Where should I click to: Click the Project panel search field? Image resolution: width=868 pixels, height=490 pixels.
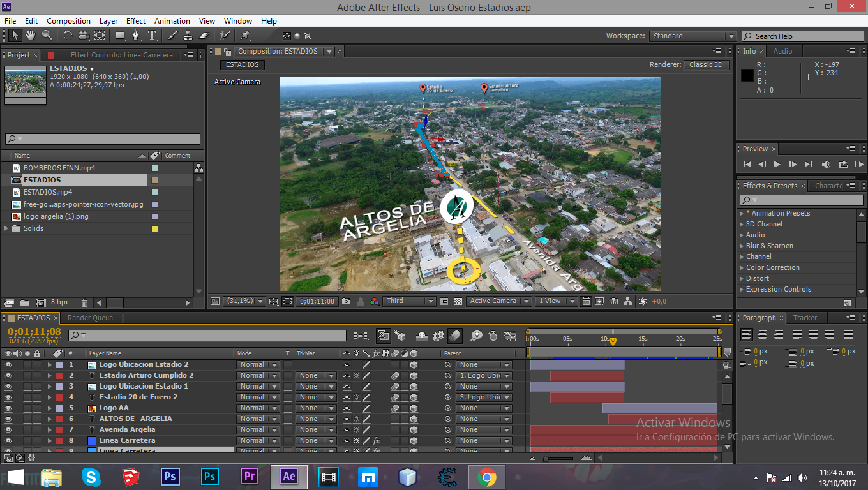tap(103, 139)
